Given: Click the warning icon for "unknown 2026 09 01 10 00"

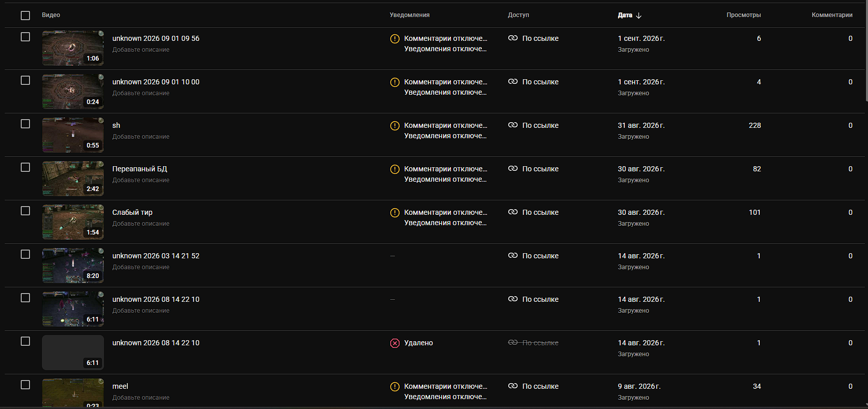Looking at the screenshot, I should [395, 82].
